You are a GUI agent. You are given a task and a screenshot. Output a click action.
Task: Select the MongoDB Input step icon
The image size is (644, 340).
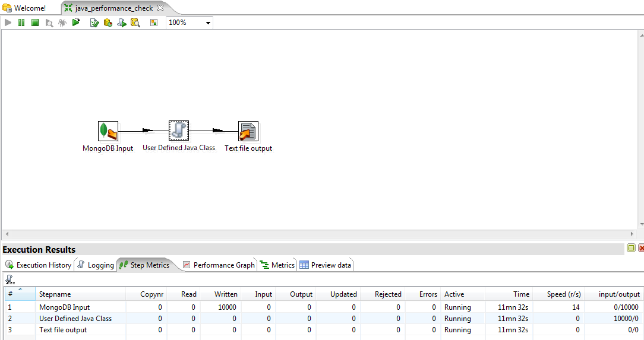tap(108, 131)
